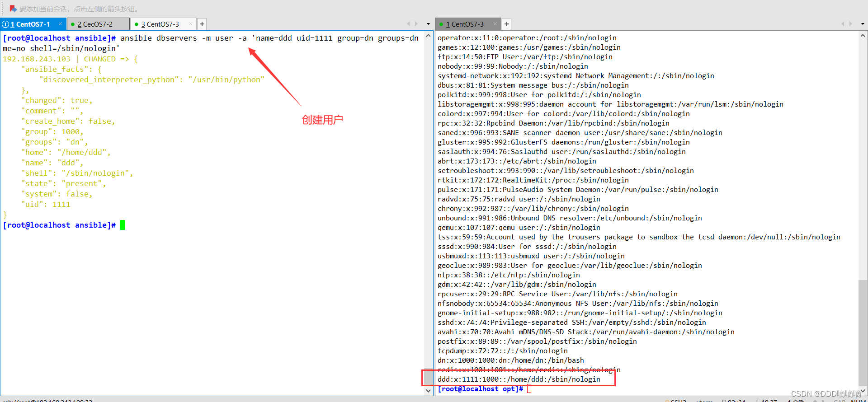This screenshot has height=402, width=868.
Task: Select the 1 CentOS7-3 tab in right pane
Action: click(x=468, y=24)
